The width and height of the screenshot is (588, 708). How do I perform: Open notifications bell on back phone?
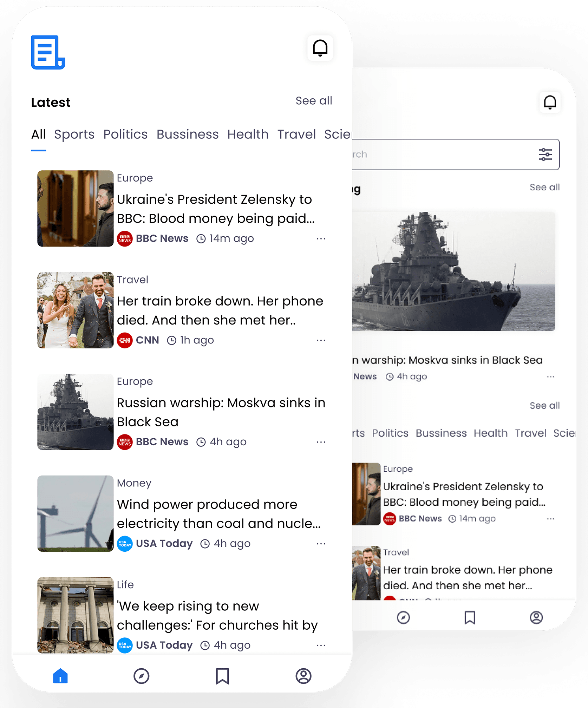click(550, 103)
